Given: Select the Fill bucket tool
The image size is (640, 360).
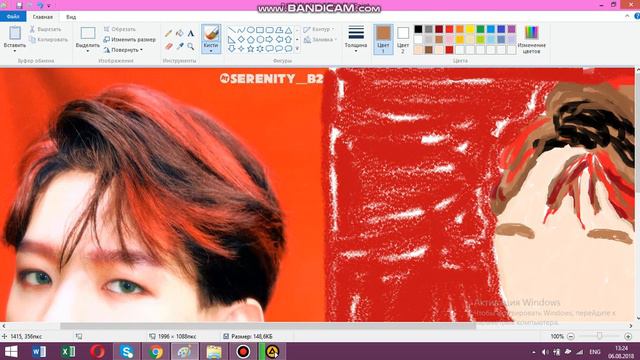Looking at the screenshot, I should (180, 33).
